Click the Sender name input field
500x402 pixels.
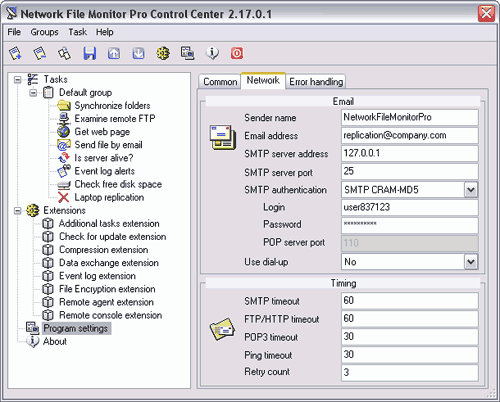(410, 117)
